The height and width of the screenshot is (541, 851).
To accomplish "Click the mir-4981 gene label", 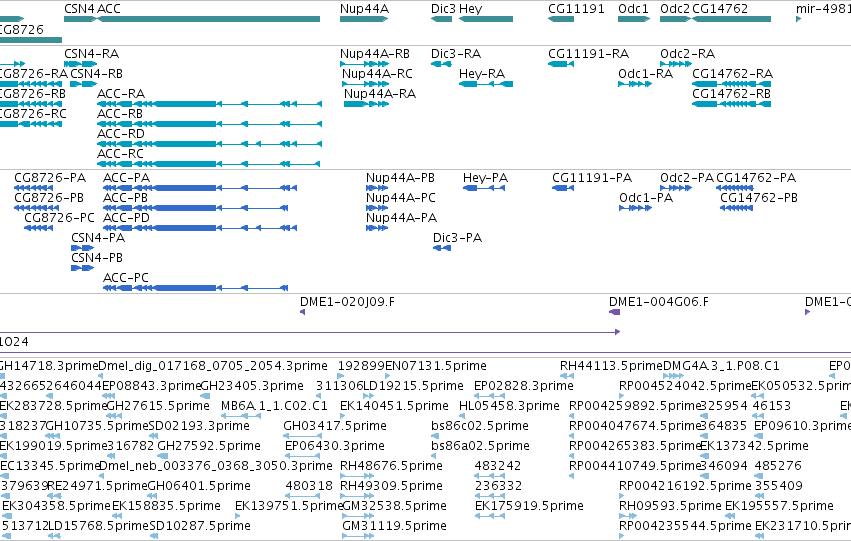I will (823, 9).
